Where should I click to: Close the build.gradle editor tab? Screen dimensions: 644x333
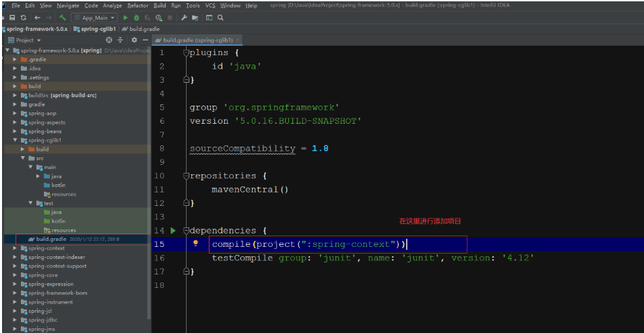[x=237, y=40]
